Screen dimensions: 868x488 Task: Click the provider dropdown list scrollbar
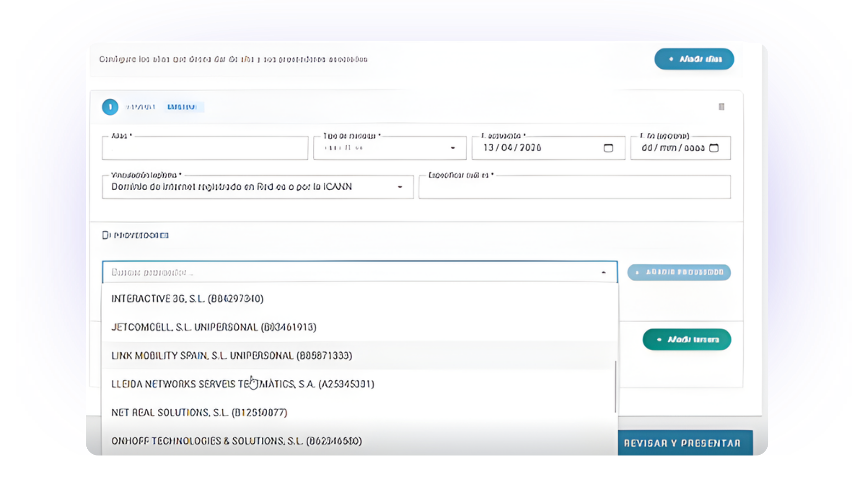coord(615,387)
